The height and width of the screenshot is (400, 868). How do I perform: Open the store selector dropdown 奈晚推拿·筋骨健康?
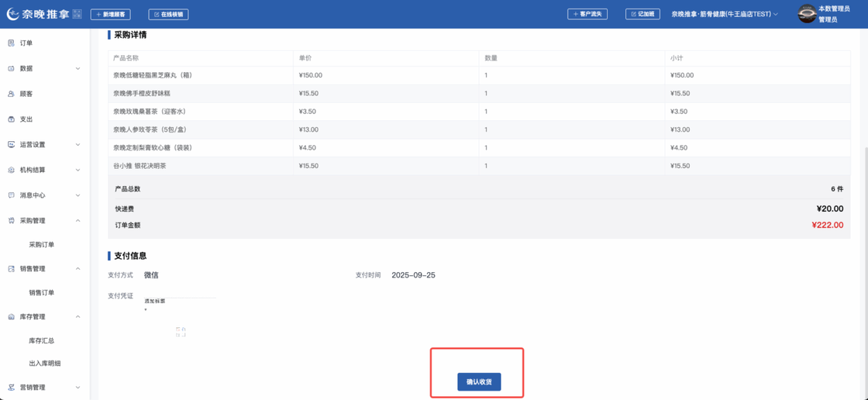725,14
